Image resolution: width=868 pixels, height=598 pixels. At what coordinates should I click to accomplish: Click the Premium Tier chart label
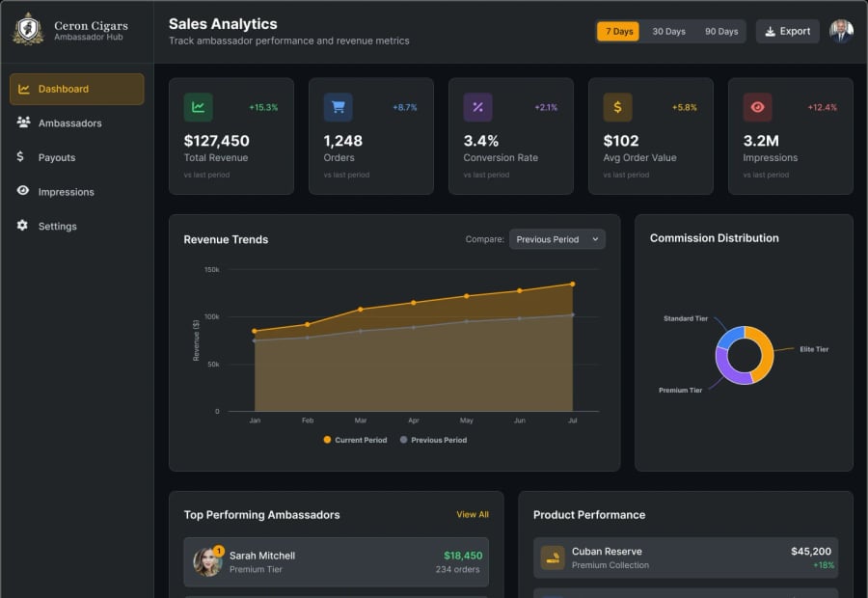(x=680, y=391)
